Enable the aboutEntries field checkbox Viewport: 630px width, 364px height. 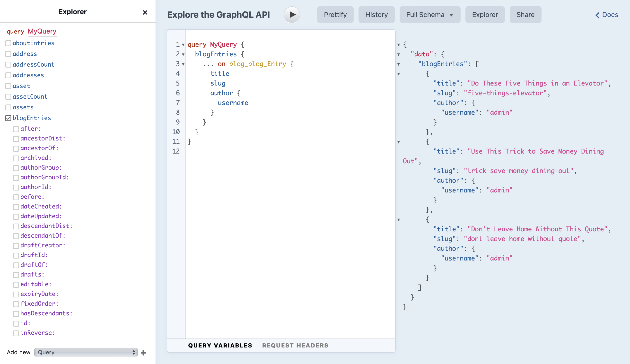point(8,43)
